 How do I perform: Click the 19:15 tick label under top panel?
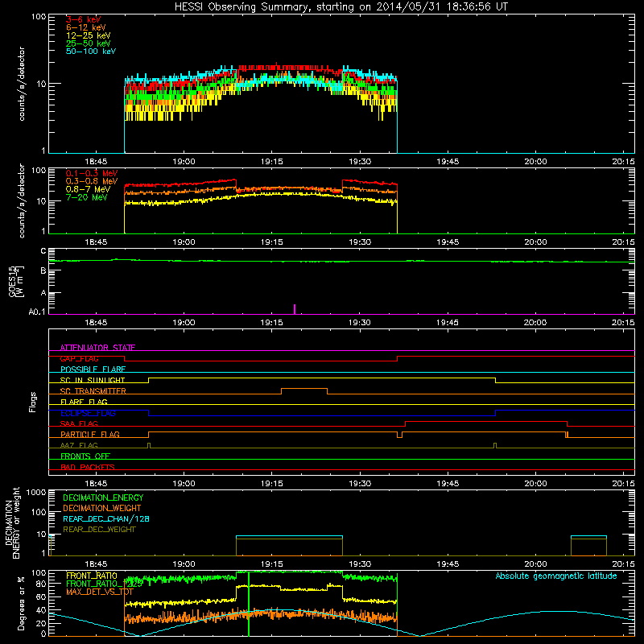click(x=272, y=162)
